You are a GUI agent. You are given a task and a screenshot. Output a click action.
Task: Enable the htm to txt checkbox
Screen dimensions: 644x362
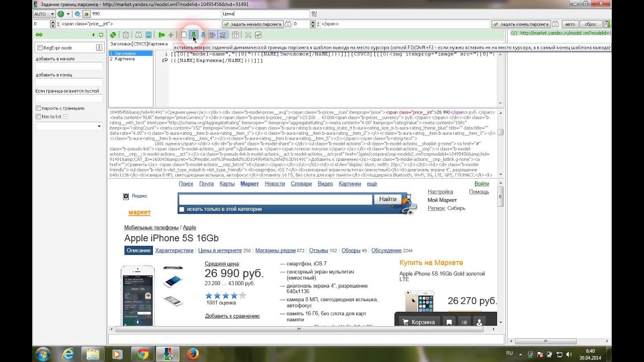39,117
